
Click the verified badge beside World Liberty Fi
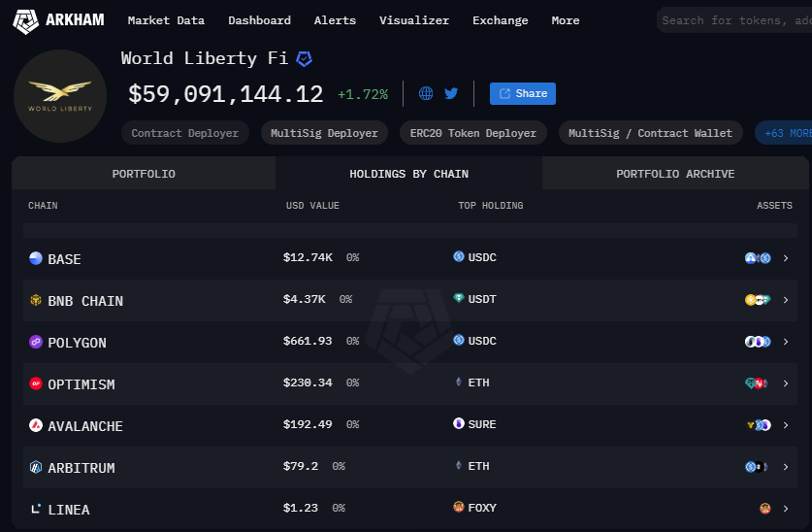(x=305, y=59)
